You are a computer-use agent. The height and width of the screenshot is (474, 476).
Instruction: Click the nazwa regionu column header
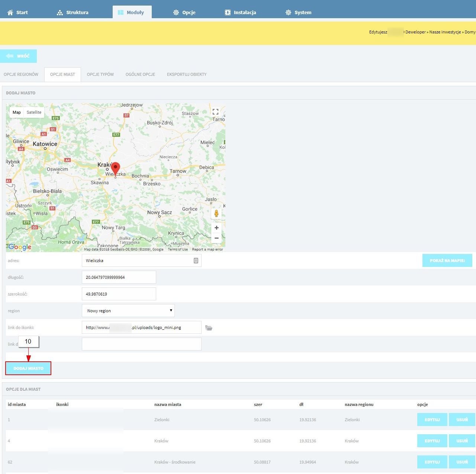[359, 404]
